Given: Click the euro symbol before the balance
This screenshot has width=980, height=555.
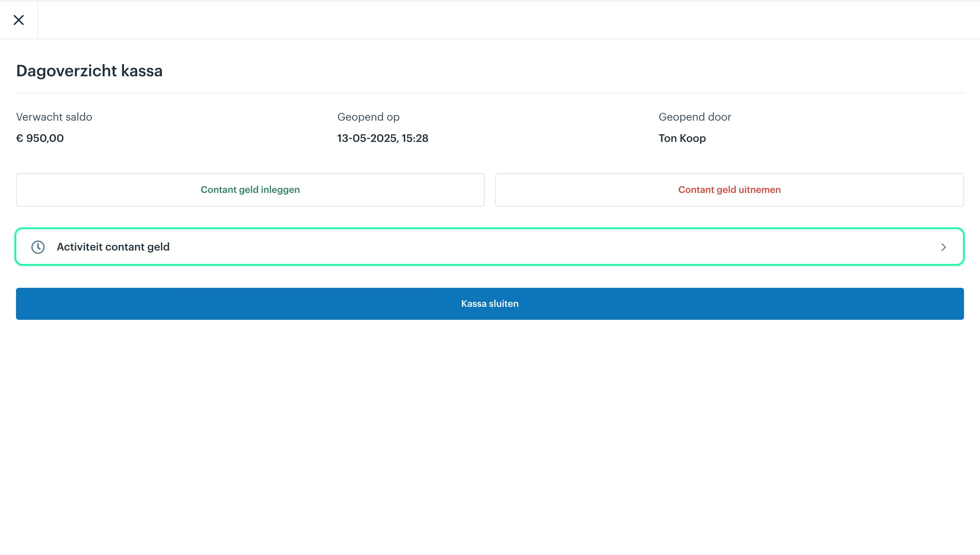Looking at the screenshot, I should click(x=19, y=138).
